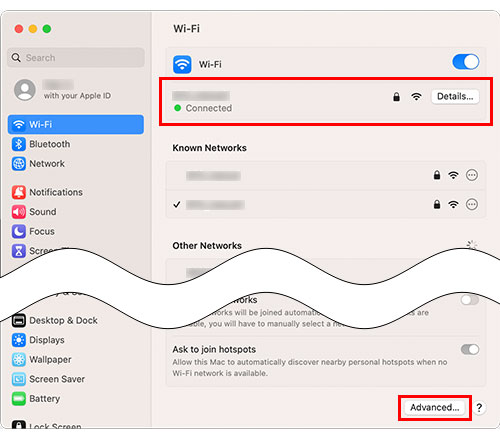Screen dimensions: 500x439
Task: Open Focus moon icon in sidebar
Action: click(x=19, y=231)
